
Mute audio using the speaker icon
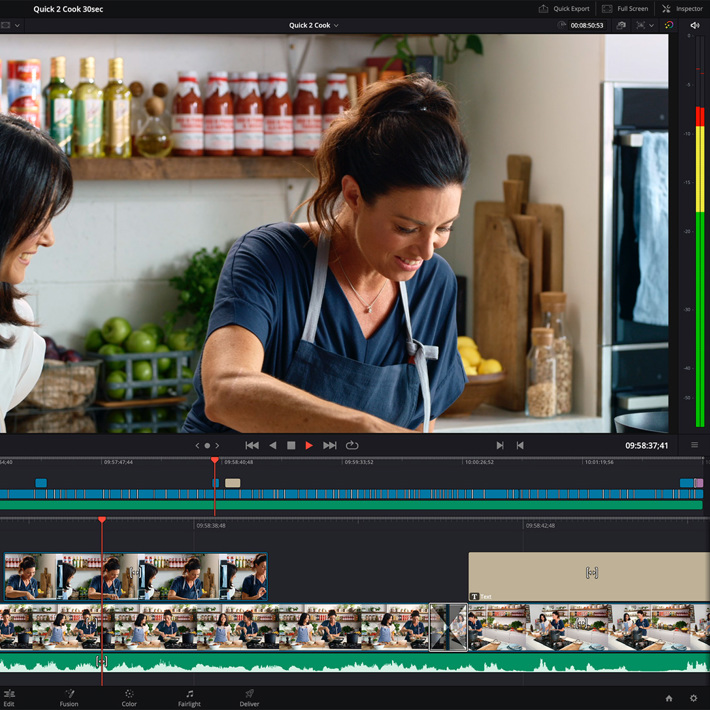point(695,25)
